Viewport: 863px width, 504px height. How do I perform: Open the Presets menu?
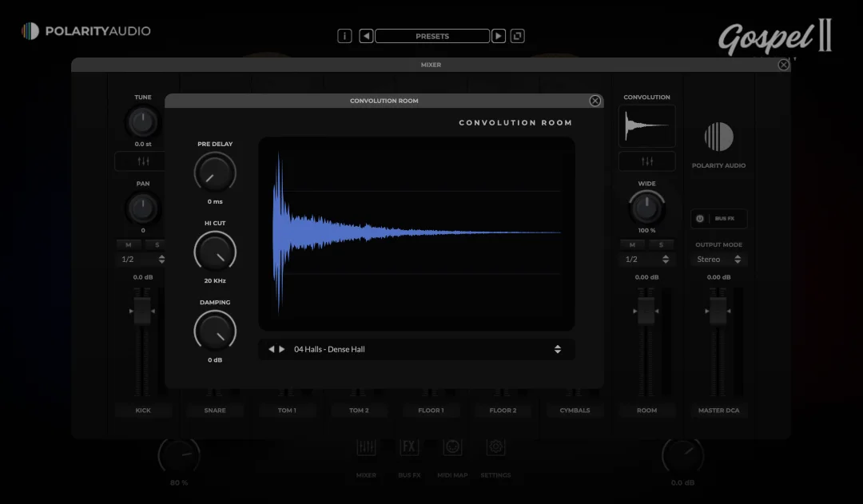(x=432, y=36)
